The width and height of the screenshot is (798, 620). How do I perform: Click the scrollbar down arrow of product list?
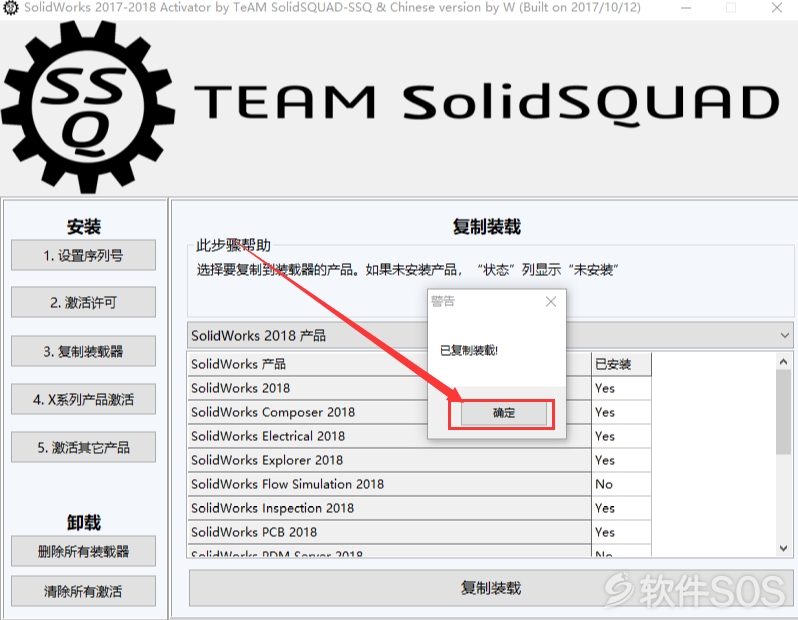pos(783,548)
